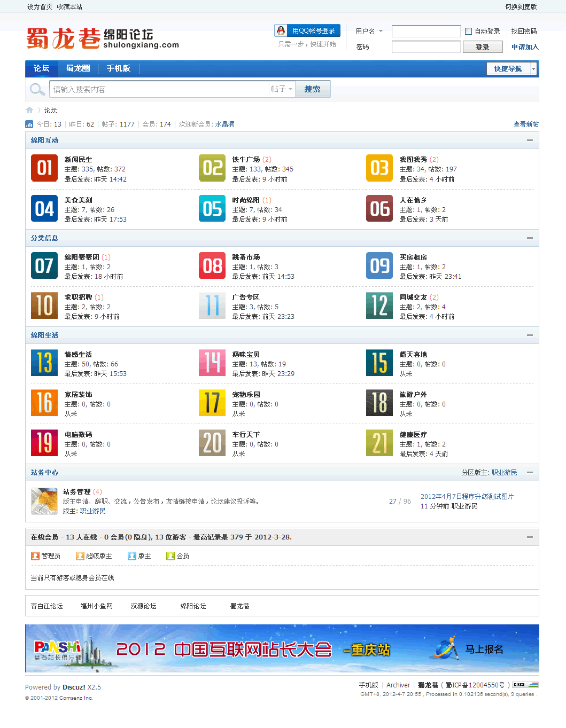566x728 pixels.
Task: Switch to the 蜀龙圈 nav tab
Action: 78,68
